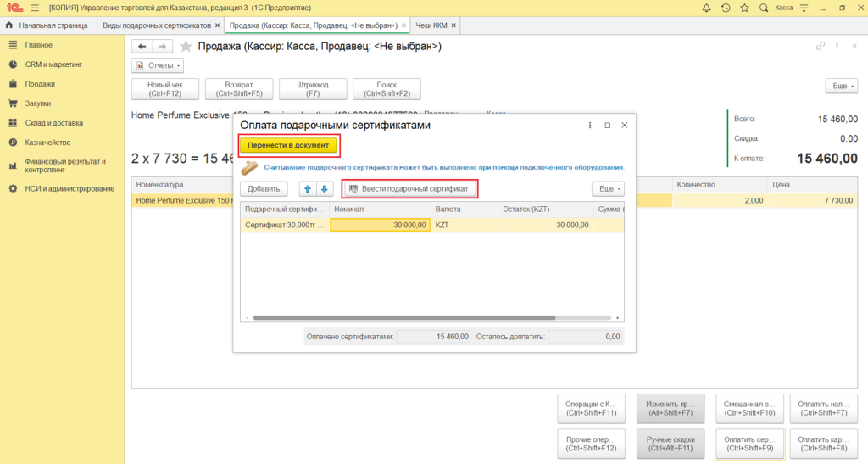Expand the Отчеты dropdown
The width and height of the screenshot is (868, 464).
point(158,65)
